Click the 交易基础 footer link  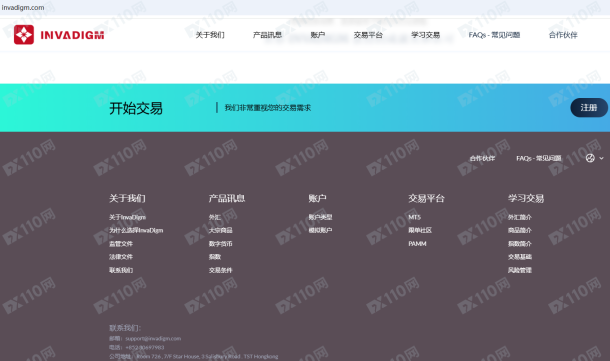[520, 257]
